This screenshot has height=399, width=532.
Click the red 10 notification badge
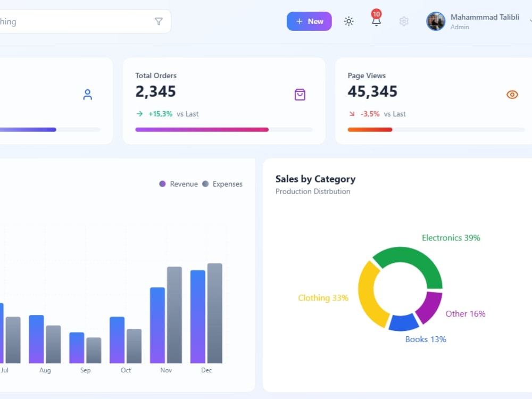click(x=376, y=14)
